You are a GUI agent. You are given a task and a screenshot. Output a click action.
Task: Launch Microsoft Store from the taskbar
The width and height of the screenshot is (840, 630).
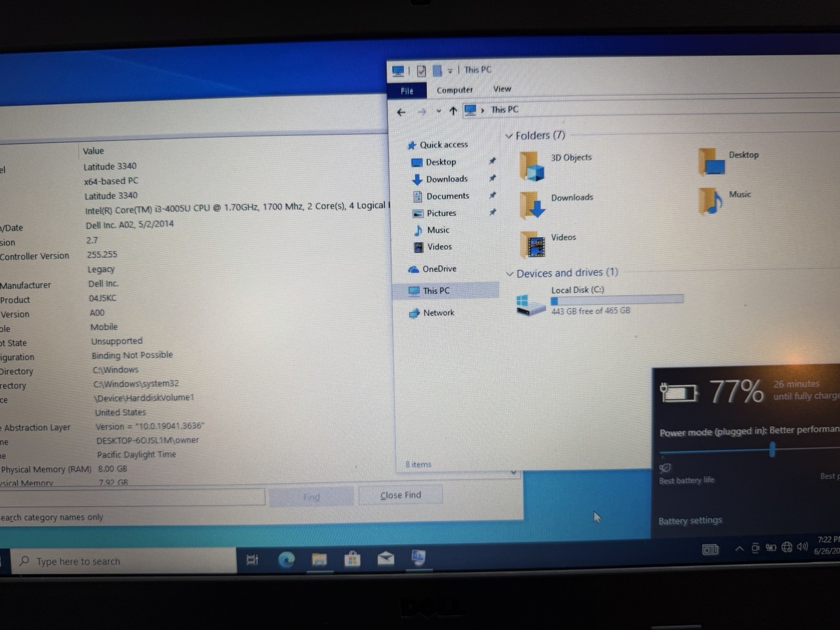[x=352, y=559]
